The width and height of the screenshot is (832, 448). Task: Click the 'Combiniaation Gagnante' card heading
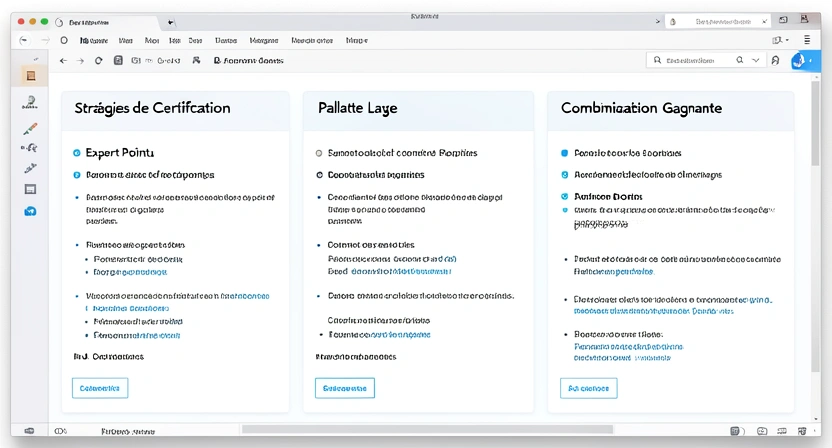642,108
